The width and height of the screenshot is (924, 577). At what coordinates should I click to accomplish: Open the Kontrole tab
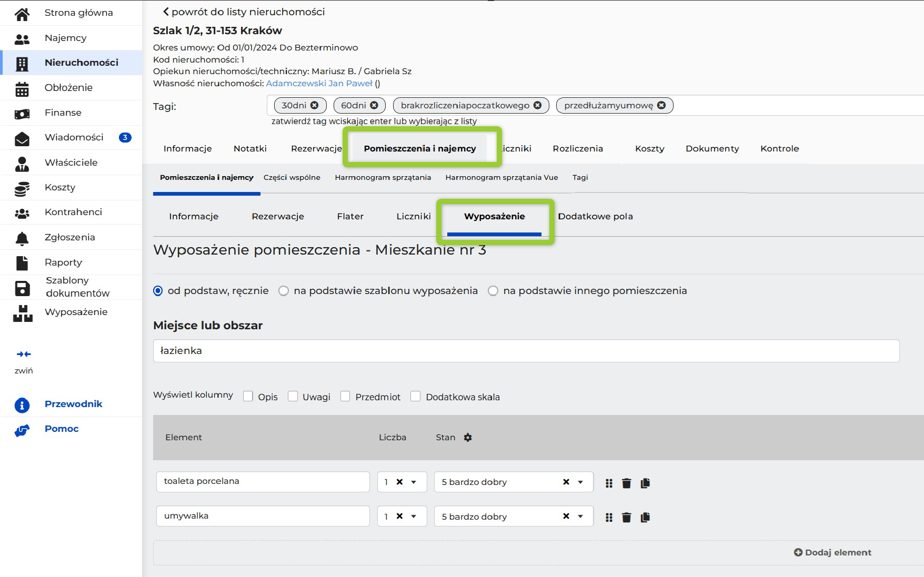[779, 149]
